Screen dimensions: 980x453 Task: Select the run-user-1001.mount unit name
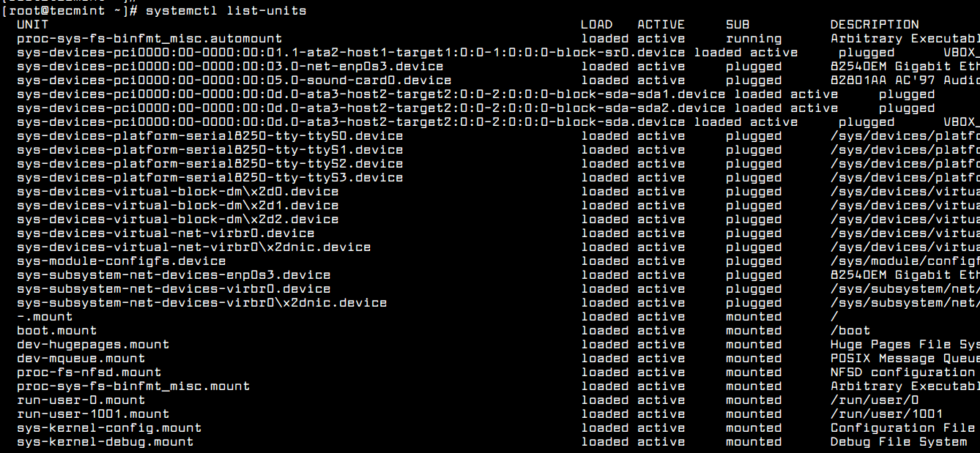(93, 414)
